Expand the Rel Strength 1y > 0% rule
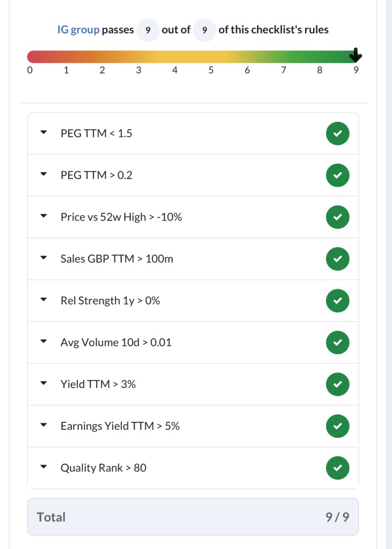This screenshot has height=549, width=392. tap(44, 301)
